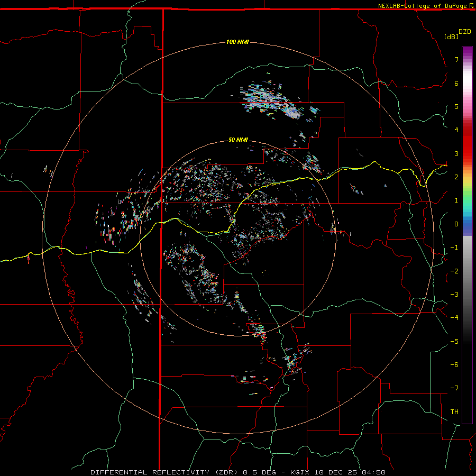This screenshot has width=476, height=476.
Task: Click the 50 NMI range ring label
Action: pos(238,140)
